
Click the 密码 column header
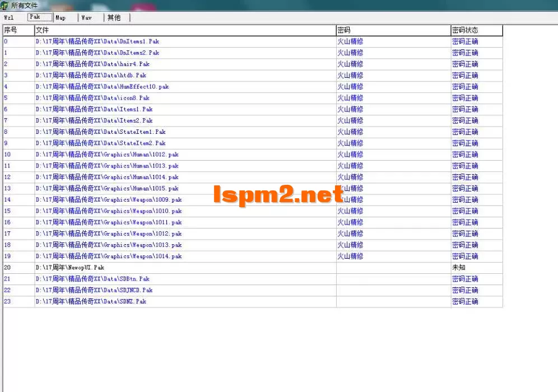click(393, 30)
